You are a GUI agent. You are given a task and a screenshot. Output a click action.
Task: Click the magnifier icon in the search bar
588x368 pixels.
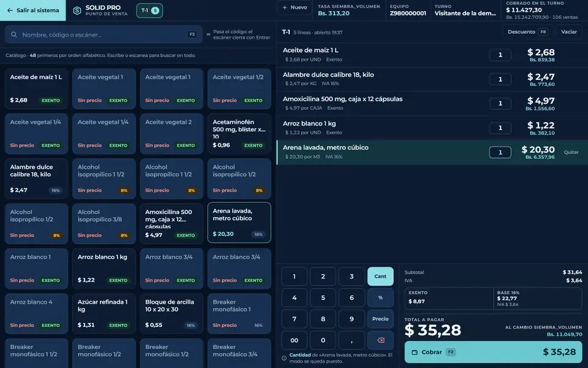point(14,34)
